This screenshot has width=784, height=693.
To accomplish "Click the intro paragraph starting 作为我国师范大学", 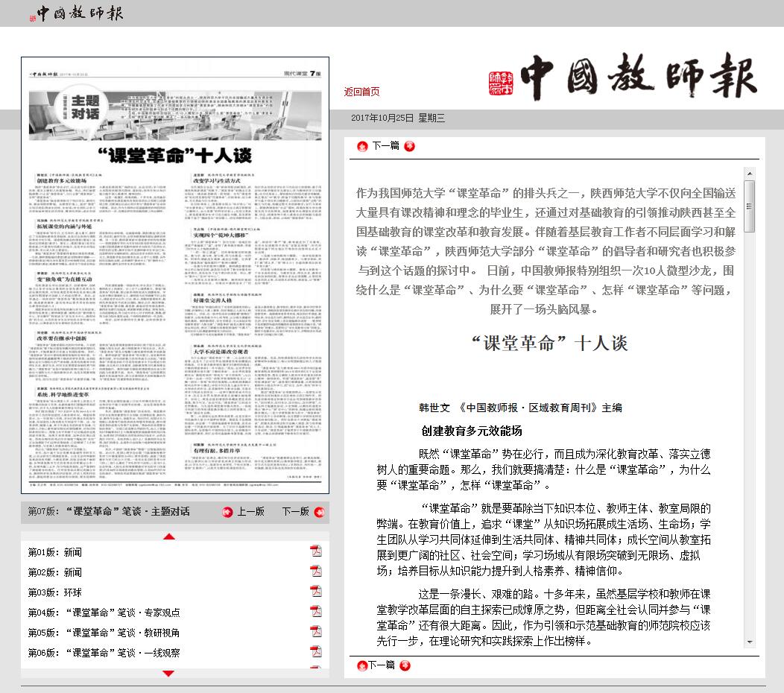I will (546, 251).
